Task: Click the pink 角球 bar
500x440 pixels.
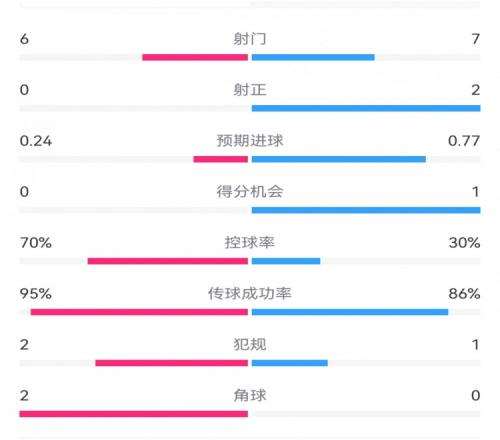Action: click(134, 414)
